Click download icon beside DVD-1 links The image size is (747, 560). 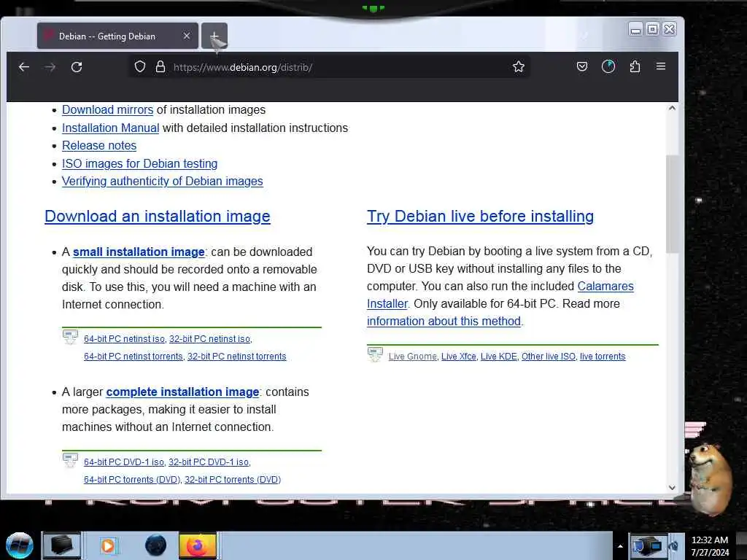[70, 460]
